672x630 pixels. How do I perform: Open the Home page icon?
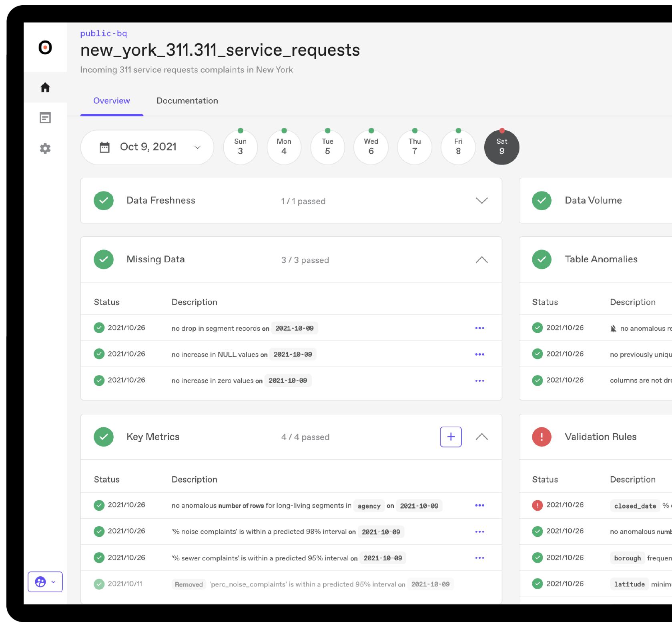coord(45,87)
